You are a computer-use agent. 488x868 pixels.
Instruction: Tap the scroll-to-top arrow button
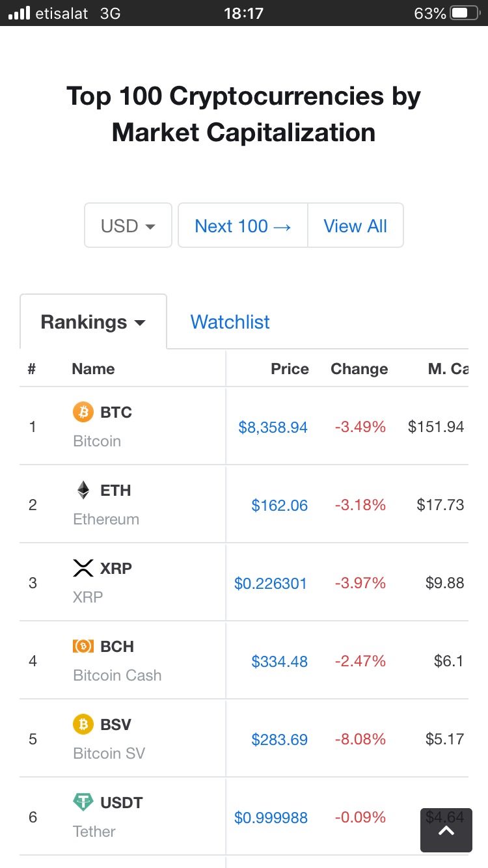coord(446,830)
